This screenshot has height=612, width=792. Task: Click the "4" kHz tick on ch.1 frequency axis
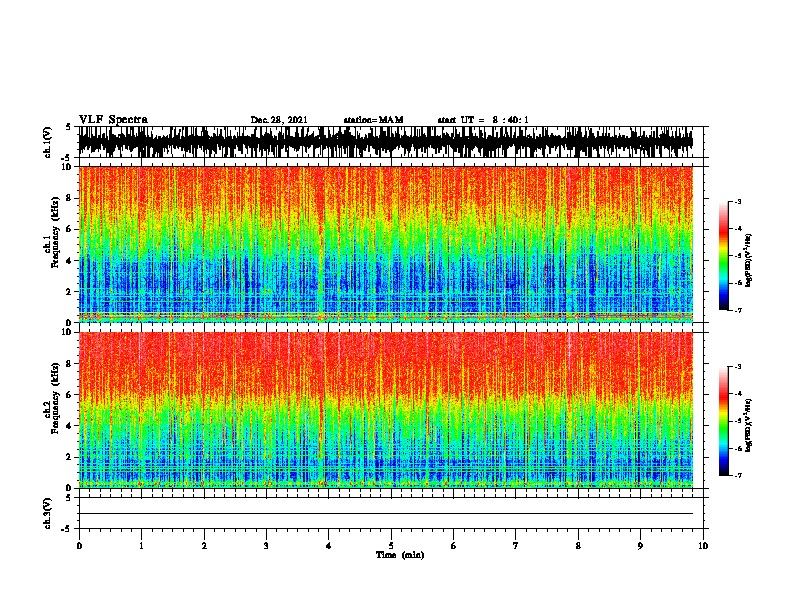point(70,261)
